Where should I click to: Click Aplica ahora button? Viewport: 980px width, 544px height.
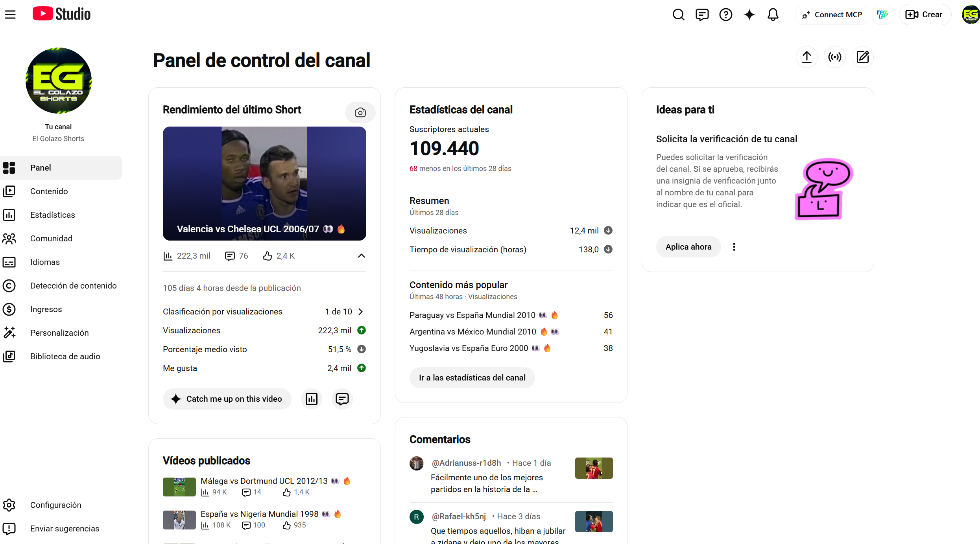pos(688,247)
